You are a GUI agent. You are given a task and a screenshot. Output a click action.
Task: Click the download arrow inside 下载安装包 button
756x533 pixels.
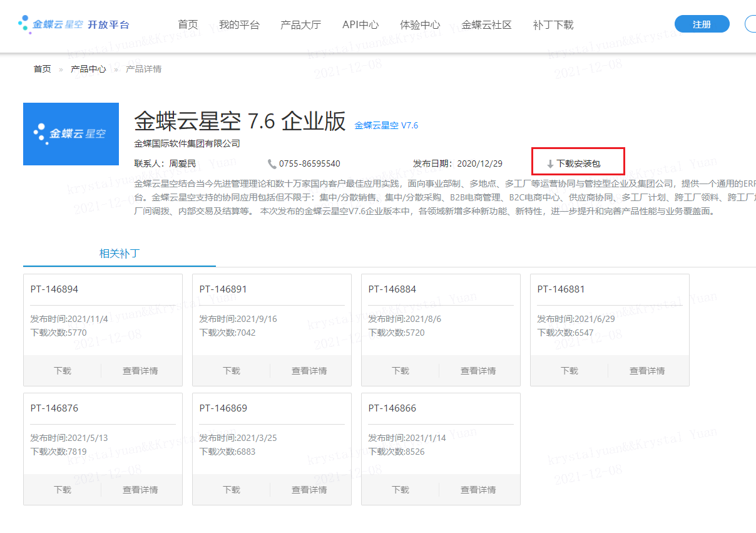(x=550, y=162)
